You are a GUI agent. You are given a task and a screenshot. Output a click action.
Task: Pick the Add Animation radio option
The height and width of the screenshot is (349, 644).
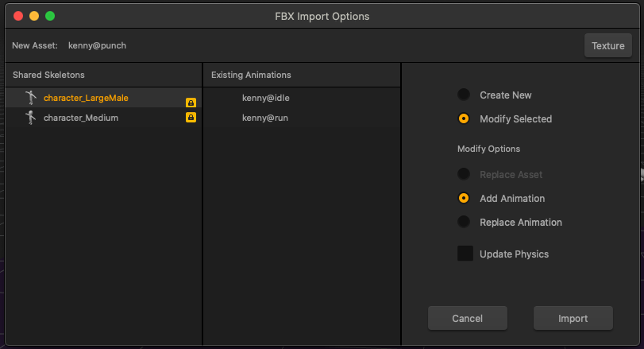[464, 198]
